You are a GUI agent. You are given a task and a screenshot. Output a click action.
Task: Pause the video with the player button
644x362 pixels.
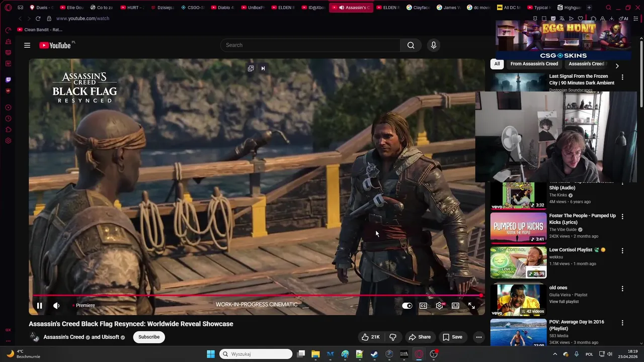pos(39,306)
